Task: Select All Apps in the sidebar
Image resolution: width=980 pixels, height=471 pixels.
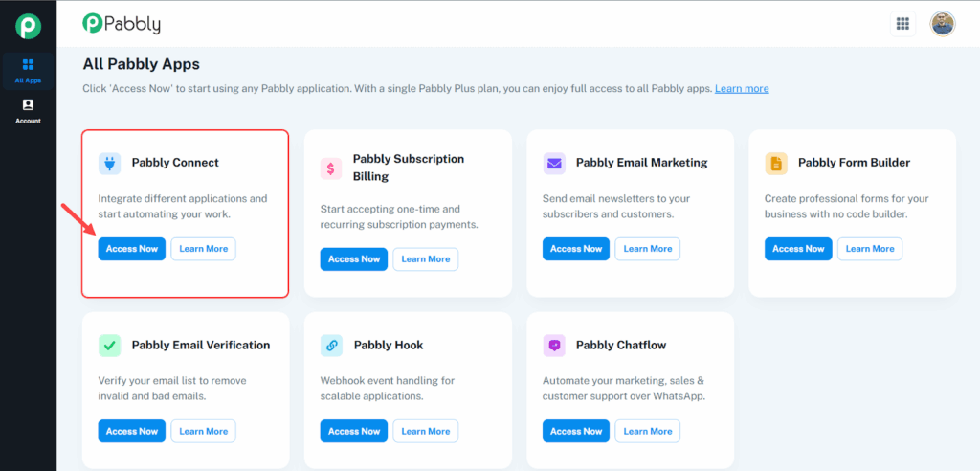Action: pyautogui.click(x=28, y=71)
